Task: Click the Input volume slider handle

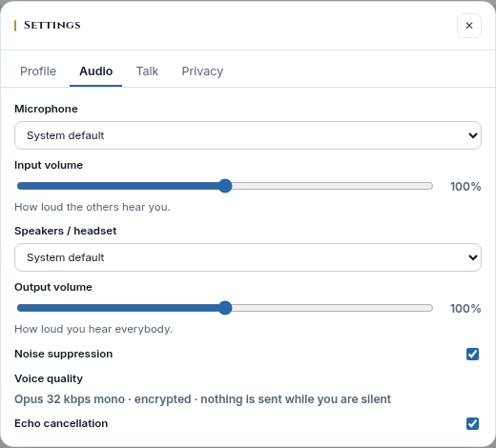Action: (x=225, y=186)
